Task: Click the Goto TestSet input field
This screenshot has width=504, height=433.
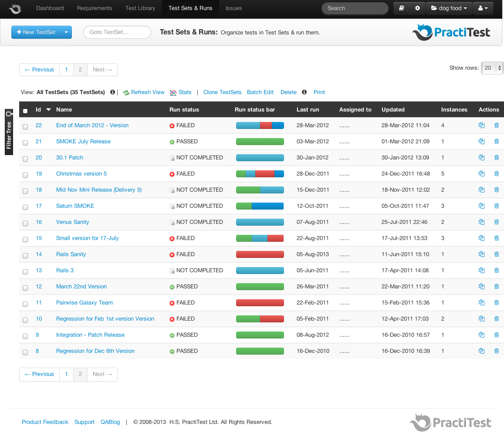Action: click(x=117, y=32)
